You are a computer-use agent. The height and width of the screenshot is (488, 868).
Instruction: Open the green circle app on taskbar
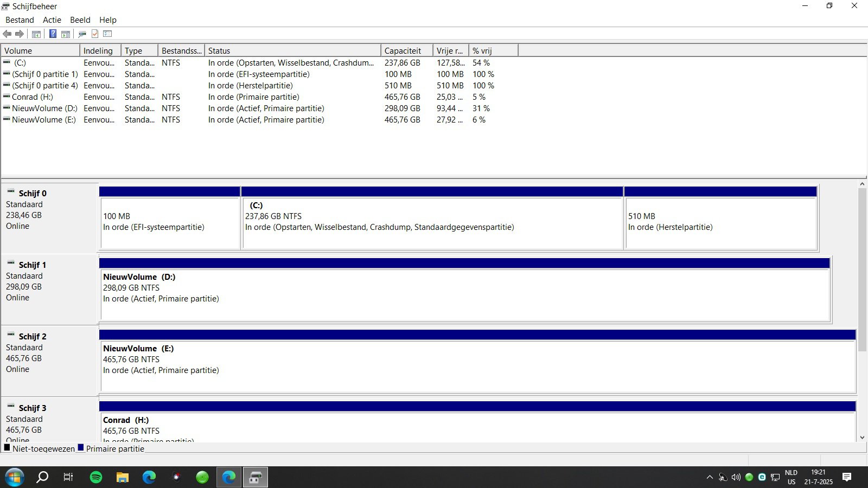tap(202, 477)
